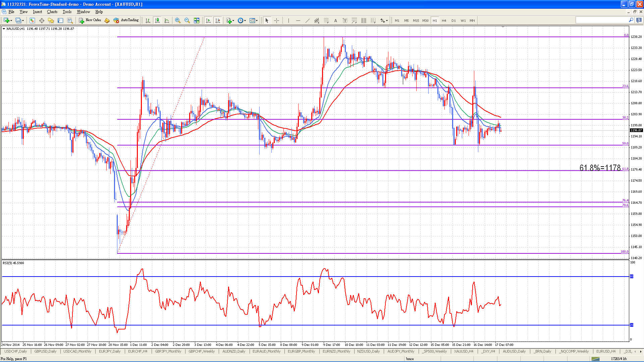Screen dimensions: 644x362
Task: Switch timeframe to M5
Action: (x=407, y=20)
